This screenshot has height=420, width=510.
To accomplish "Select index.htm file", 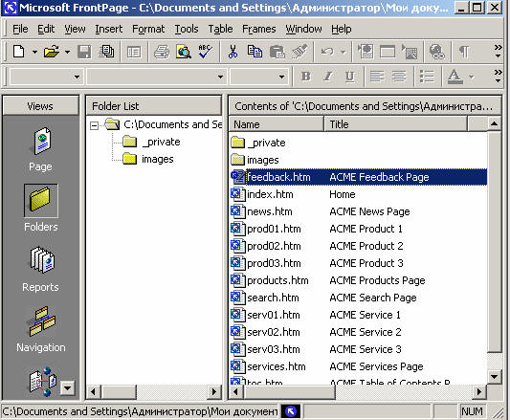I will (359, 194).
